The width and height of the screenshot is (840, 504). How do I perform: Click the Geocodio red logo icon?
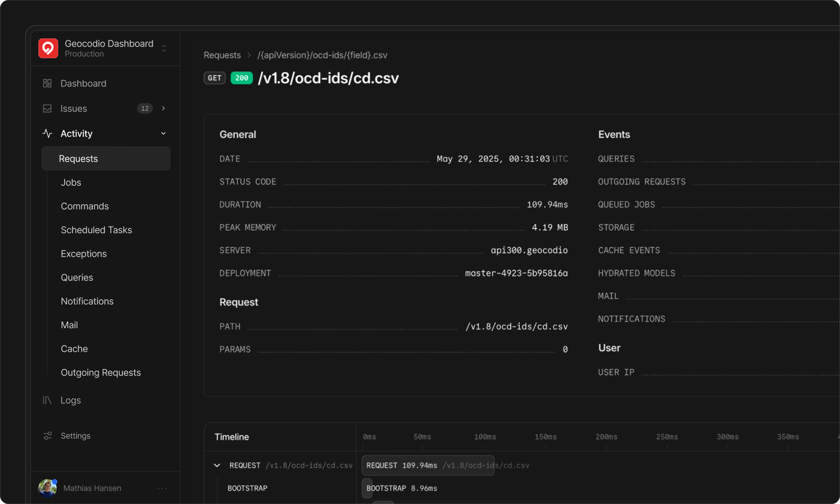(x=48, y=48)
